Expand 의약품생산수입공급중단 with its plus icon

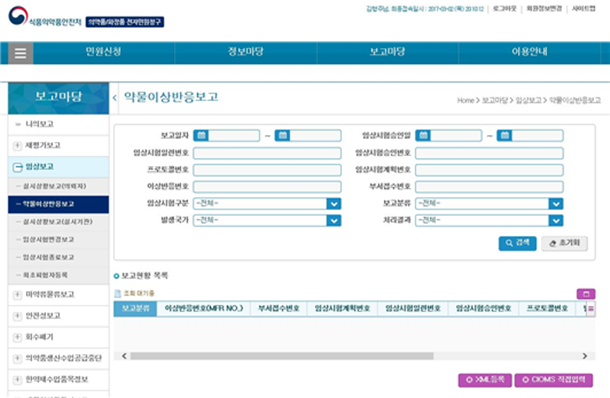coord(17,358)
